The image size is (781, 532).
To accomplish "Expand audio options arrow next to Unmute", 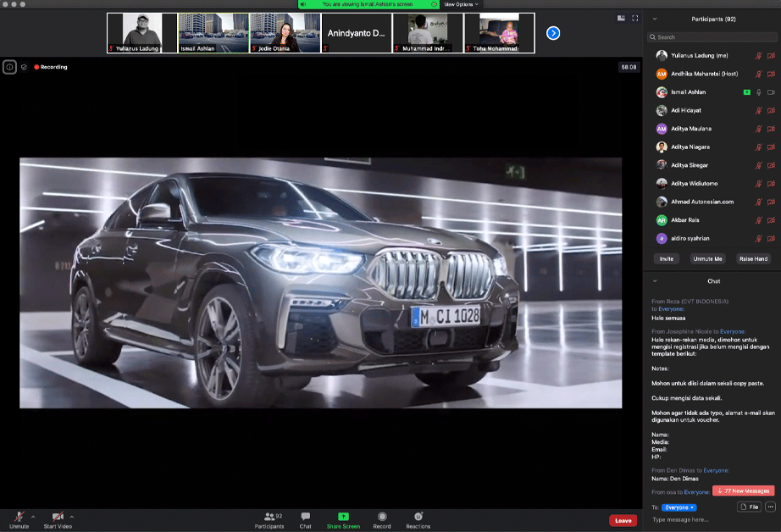I will point(33,516).
